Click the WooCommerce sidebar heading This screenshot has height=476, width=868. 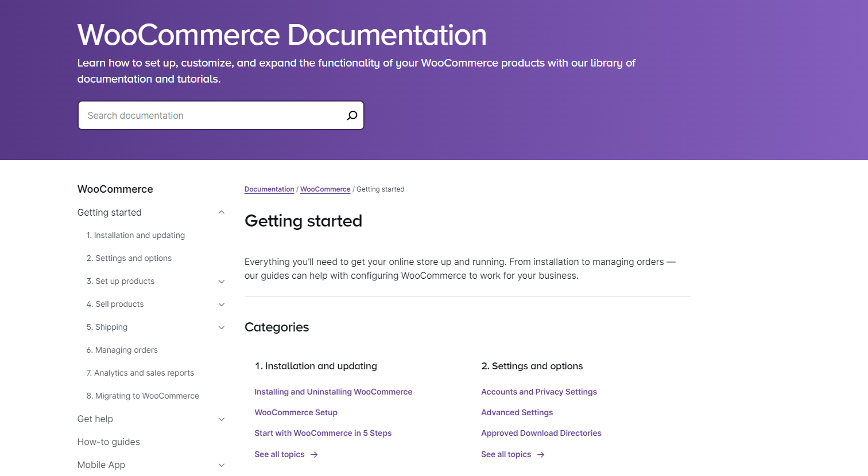115,189
